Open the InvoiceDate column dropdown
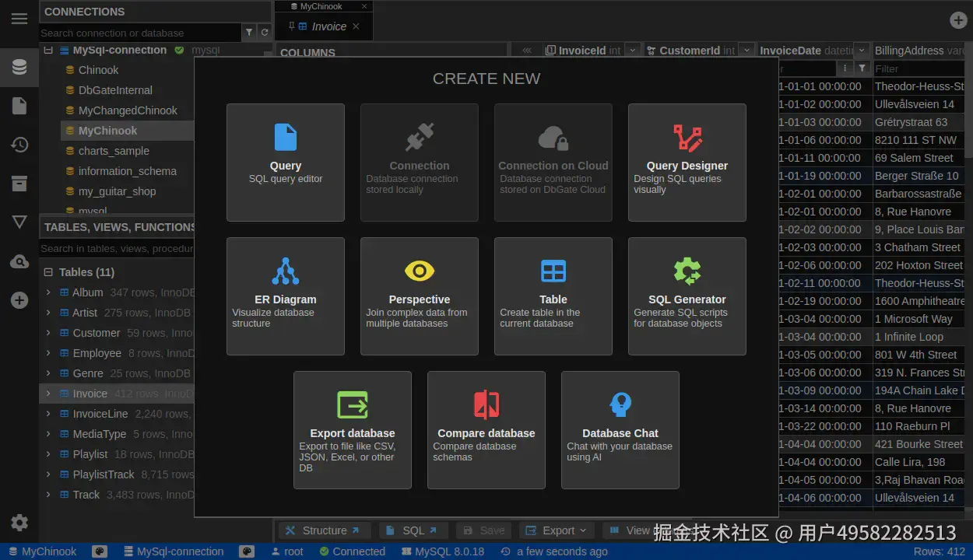 pos(861,51)
